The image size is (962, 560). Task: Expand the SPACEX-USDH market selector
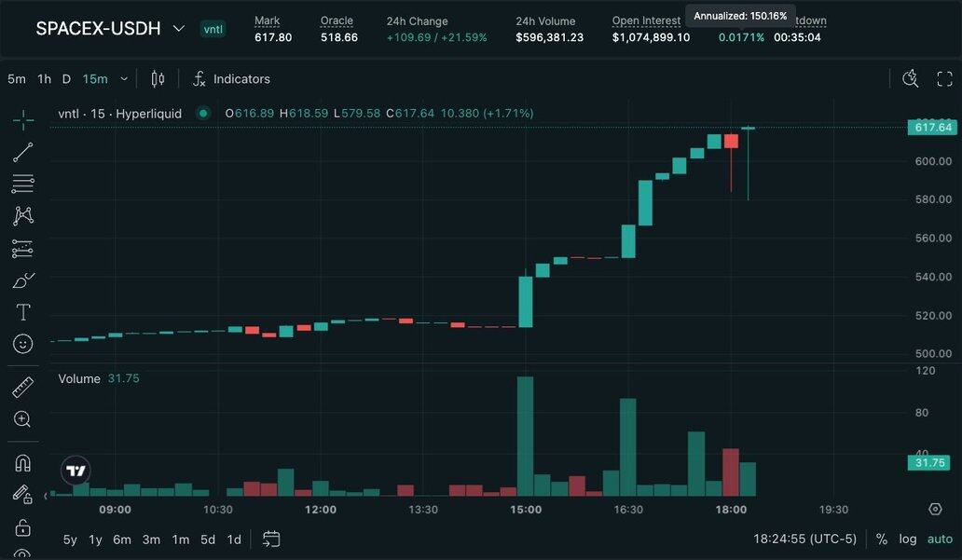point(179,29)
